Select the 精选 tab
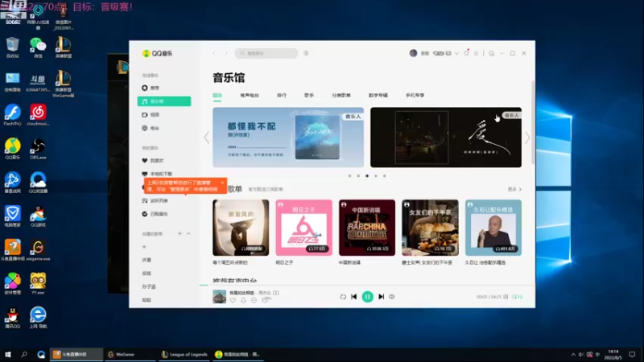644x362 pixels. tap(217, 95)
